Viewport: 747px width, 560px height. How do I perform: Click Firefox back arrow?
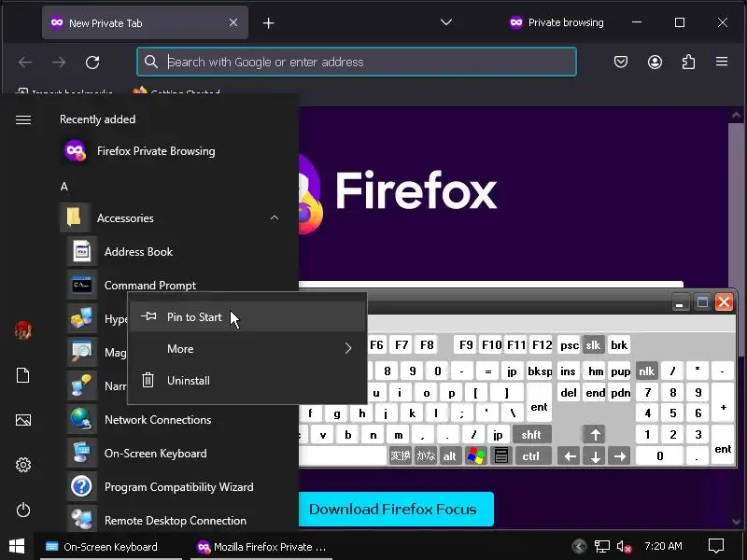pos(25,62)
